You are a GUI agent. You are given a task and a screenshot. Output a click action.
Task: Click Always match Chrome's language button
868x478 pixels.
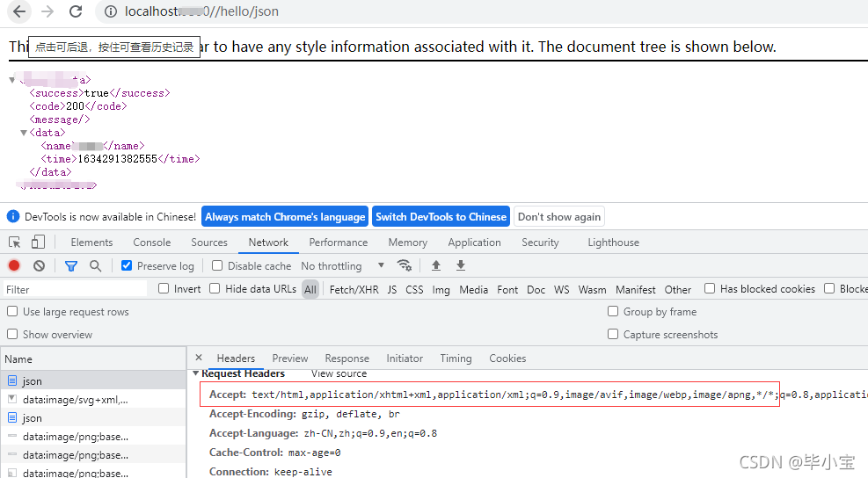[x=285, y=217]
